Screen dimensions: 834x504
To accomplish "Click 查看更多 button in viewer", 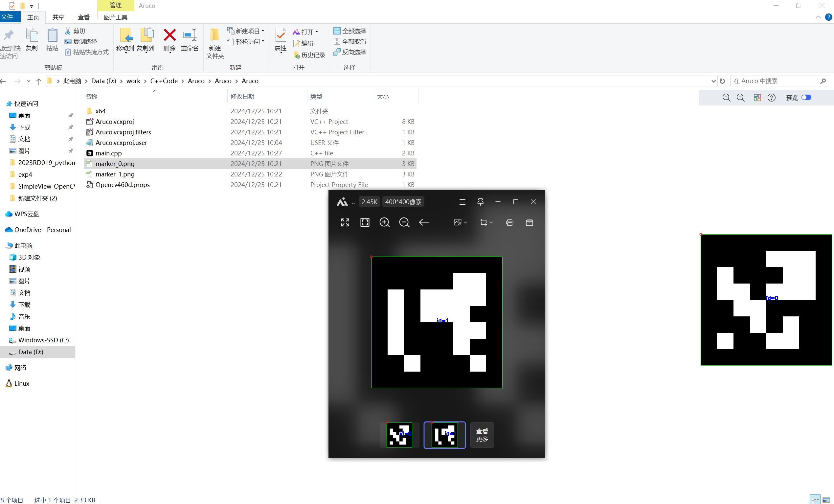I will point(482,435).
